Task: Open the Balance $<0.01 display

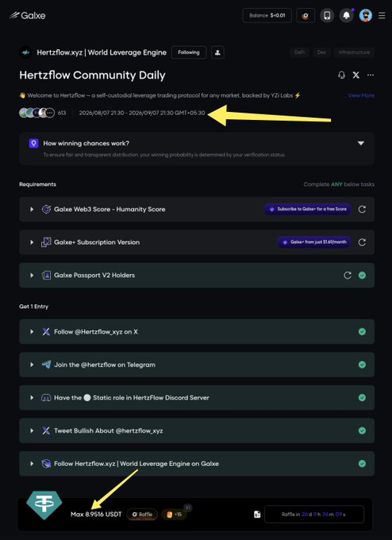Action: click(x=267, y=16)
